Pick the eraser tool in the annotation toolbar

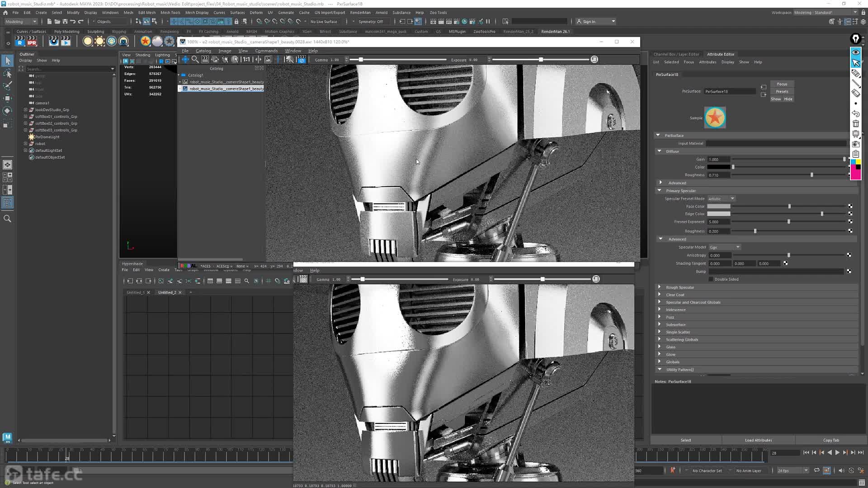(856, 93)
